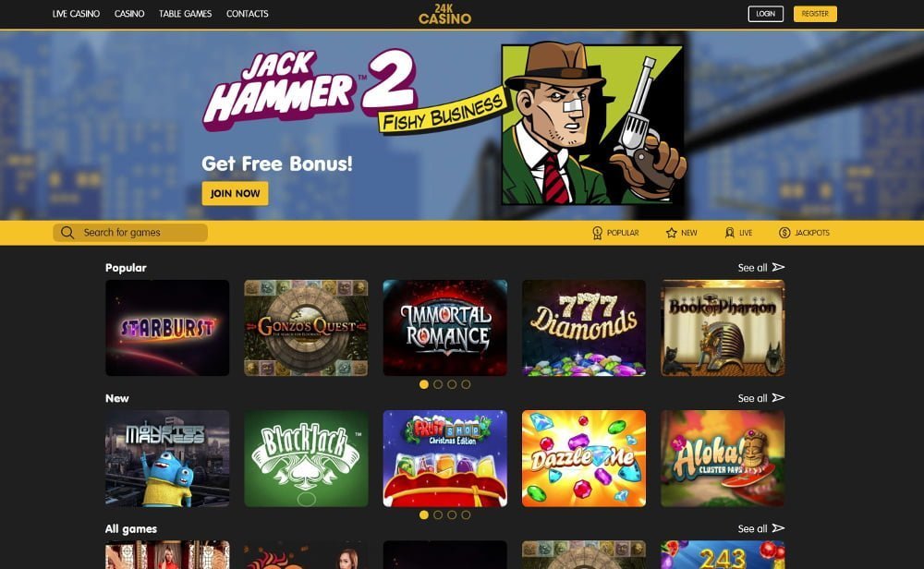This screenshot has width=924, height=569.
Task: Open the Table Games menu item
Action: click(x=185, y=14)
